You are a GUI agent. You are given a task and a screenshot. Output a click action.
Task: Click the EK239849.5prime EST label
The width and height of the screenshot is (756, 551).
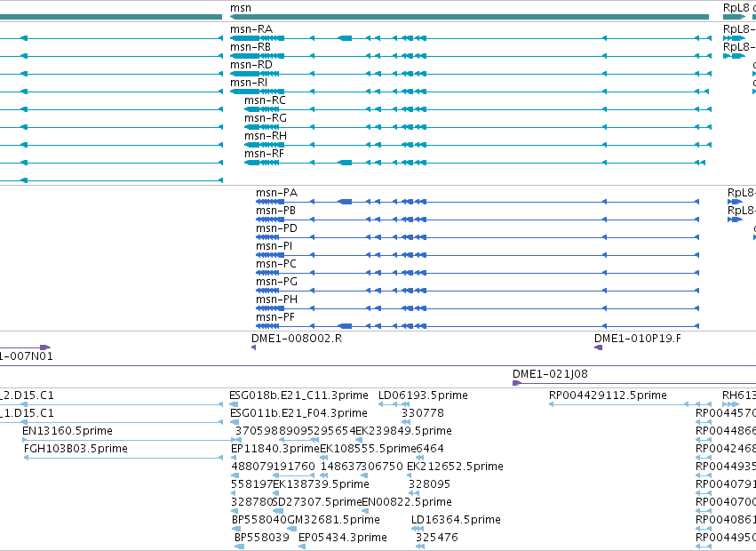(x=403, y=430)
